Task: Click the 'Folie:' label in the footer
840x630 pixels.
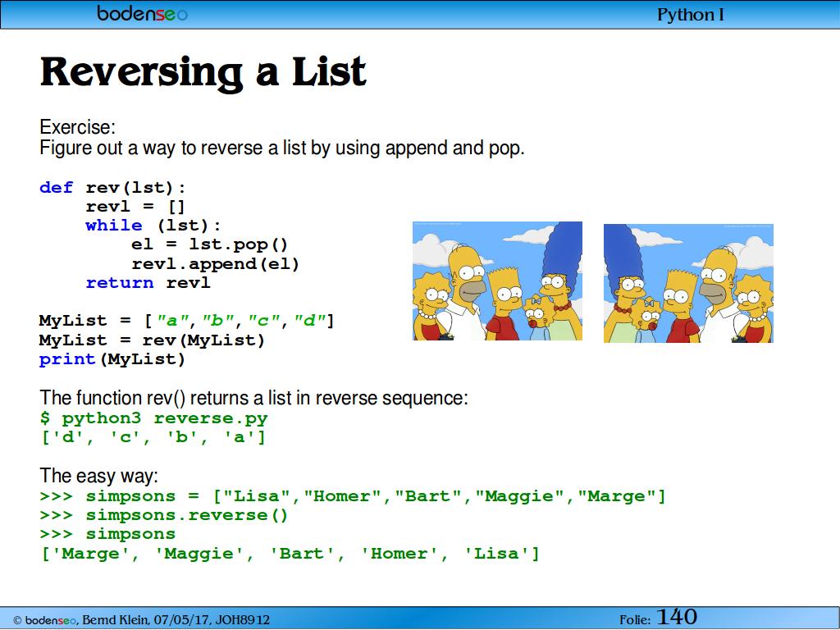Action: coord(636,620)
